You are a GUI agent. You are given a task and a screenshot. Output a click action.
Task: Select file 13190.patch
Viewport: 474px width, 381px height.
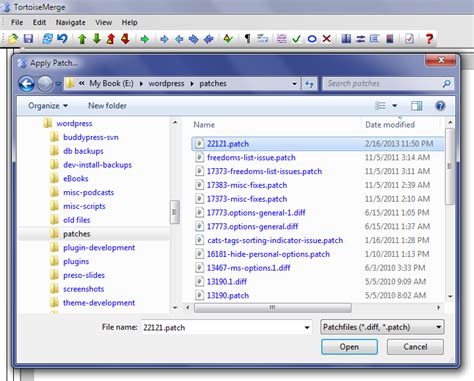click(x=228, y=295)
